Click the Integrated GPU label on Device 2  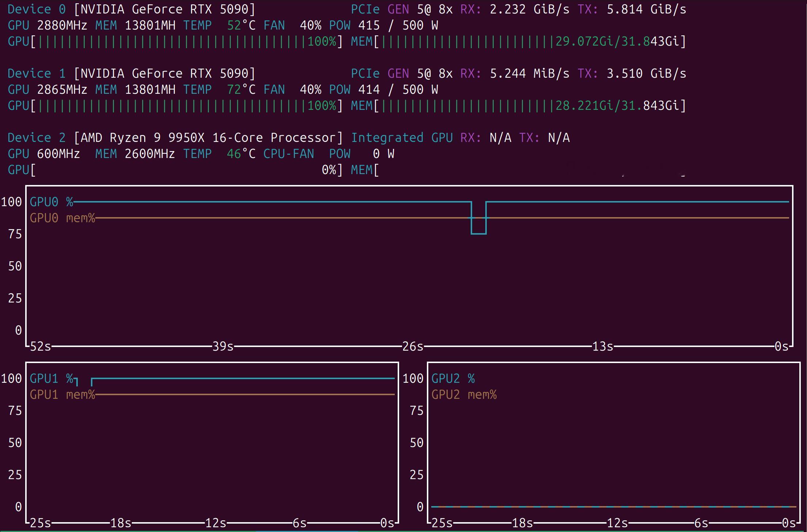coord(402,138)
